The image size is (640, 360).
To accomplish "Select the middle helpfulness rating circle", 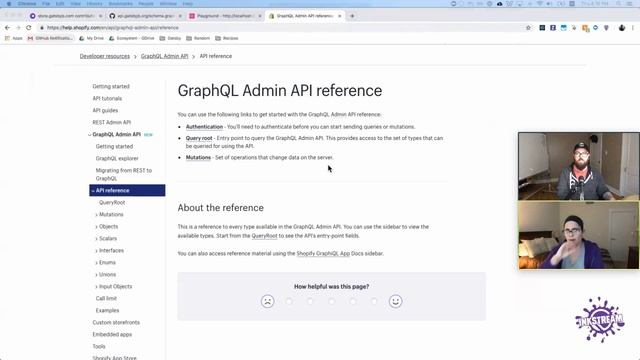I will 331,301.
